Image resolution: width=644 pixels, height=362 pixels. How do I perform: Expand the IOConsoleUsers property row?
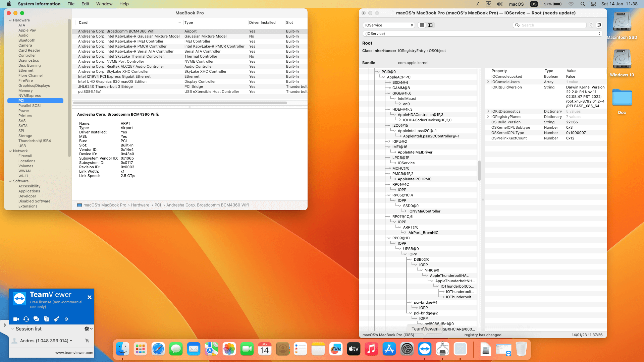(488, 82)
